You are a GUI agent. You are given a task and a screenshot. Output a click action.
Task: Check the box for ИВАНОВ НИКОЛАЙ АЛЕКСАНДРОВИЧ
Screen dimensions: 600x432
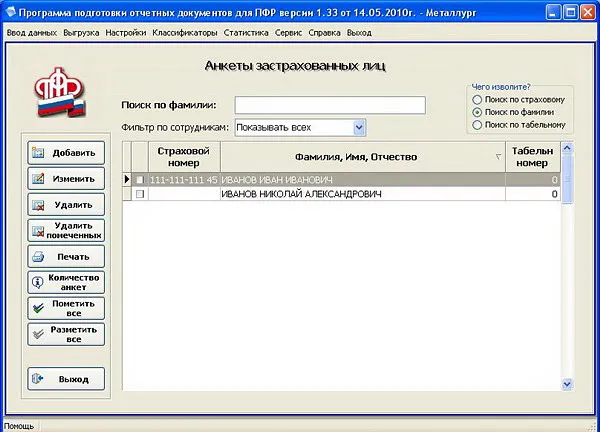pos(140,194)
